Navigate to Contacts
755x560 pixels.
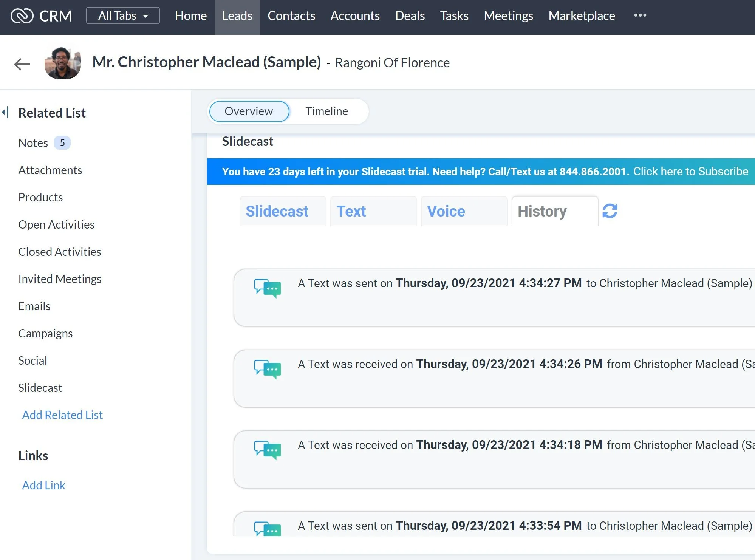(291, 15)
